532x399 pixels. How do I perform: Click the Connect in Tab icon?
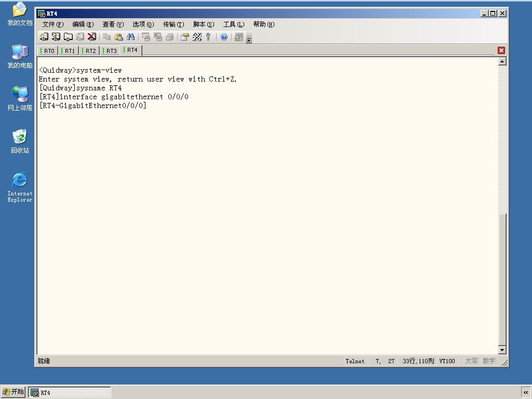pyautogui.click(x=68, y=37)
